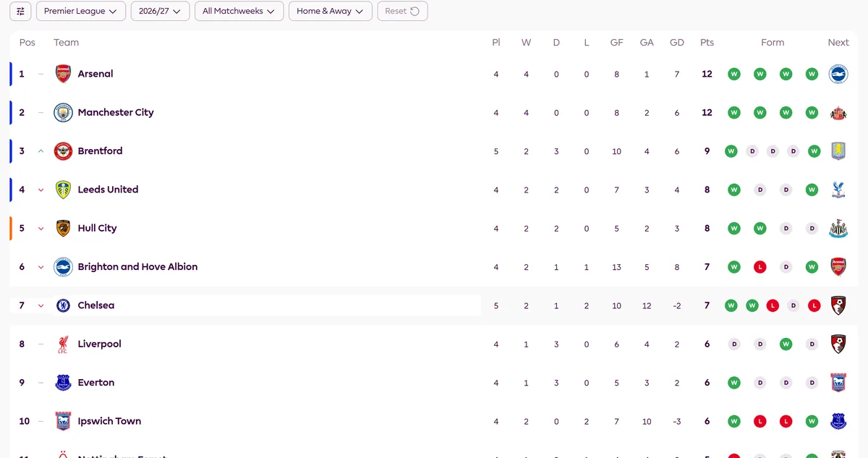The height and width of the screenshot is (458, 868).
Task: Select the Brentford crest beside its team name
Action: coord(64,151)
